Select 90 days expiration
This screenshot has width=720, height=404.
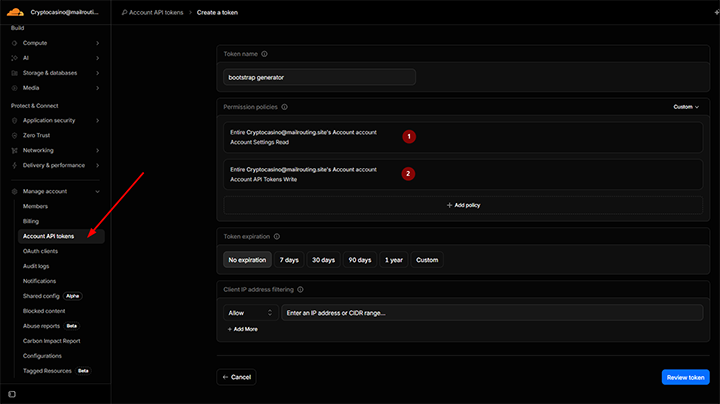click(360, 260)
